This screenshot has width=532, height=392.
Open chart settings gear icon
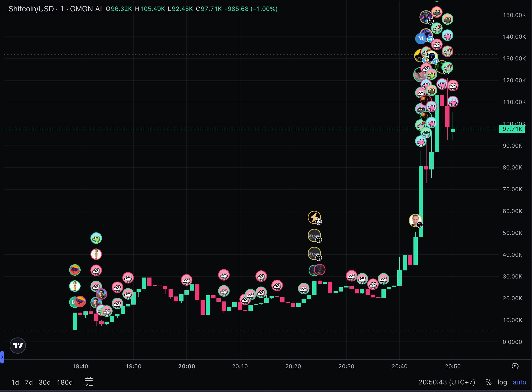point(515,366)
